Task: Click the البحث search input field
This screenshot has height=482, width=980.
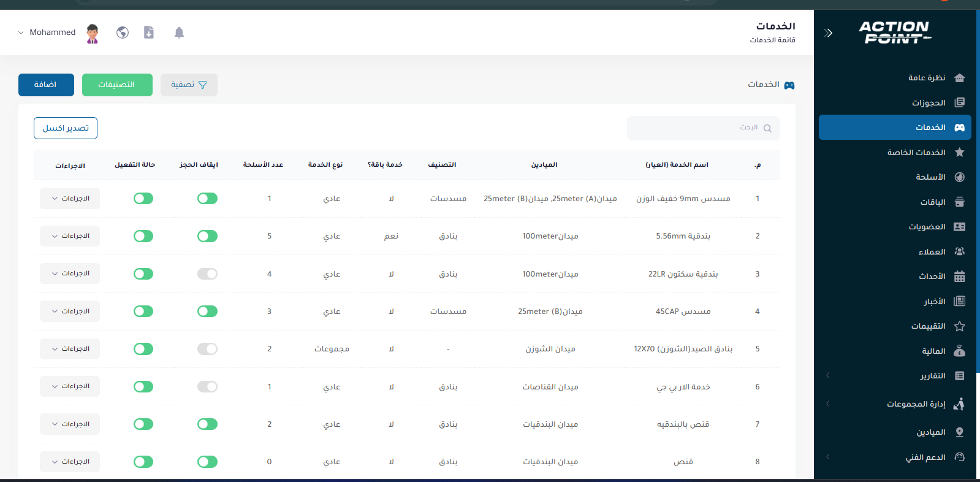Action: click(x=703, y=128)
